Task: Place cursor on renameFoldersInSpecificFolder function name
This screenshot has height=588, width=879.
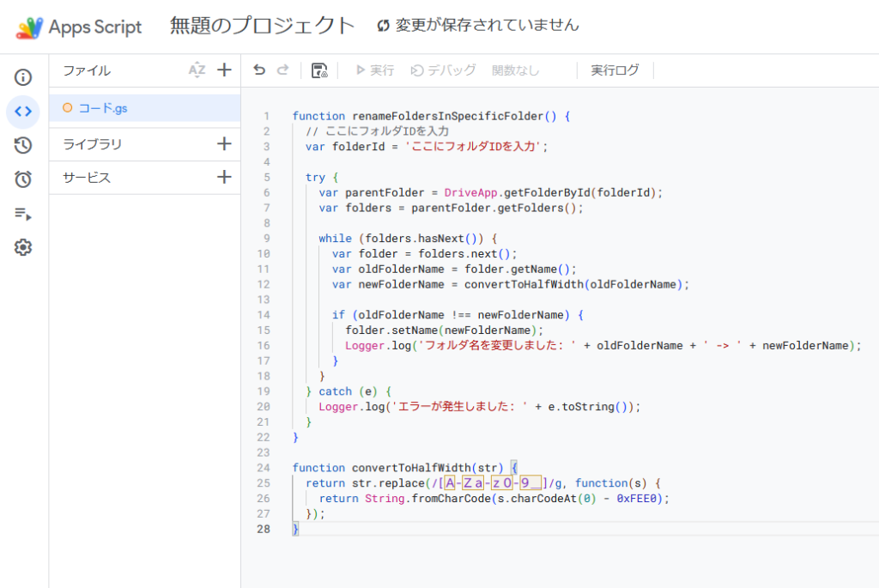Action: (448, 116)
